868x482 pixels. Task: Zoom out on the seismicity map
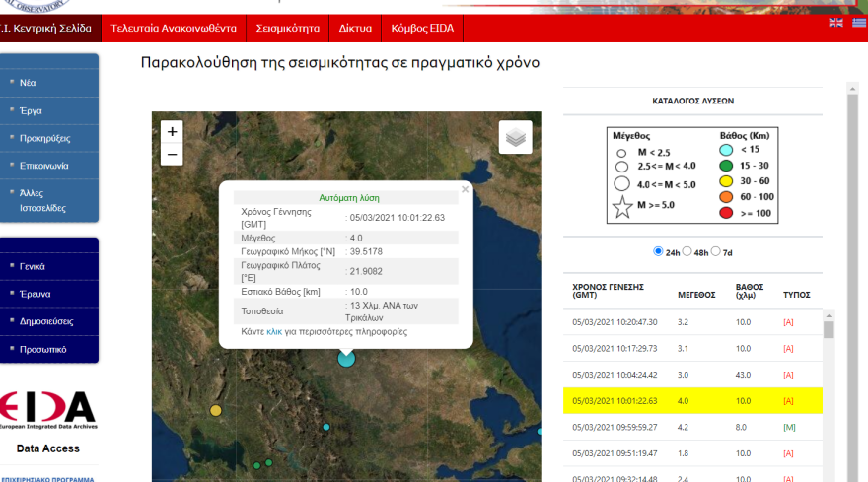(173, 155)
